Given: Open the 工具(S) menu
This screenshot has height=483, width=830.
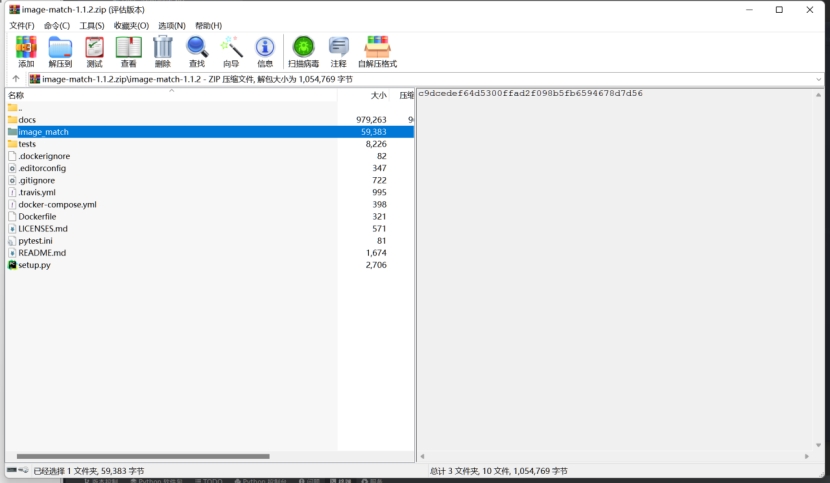Looking at the screenshot, I should (x=92, y=25).
